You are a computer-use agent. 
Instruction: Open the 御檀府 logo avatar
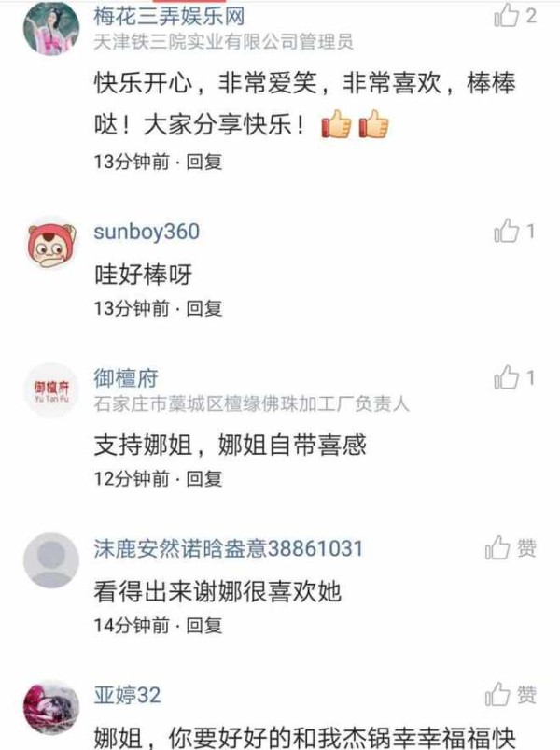pyautogui.click(x=51, y=390)
